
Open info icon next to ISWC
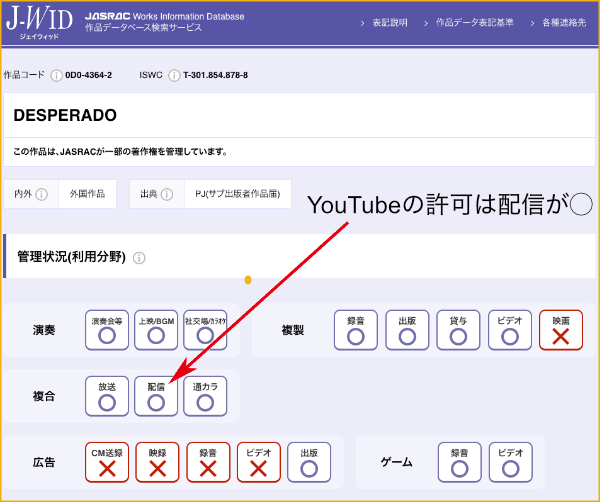click(174, 75)
